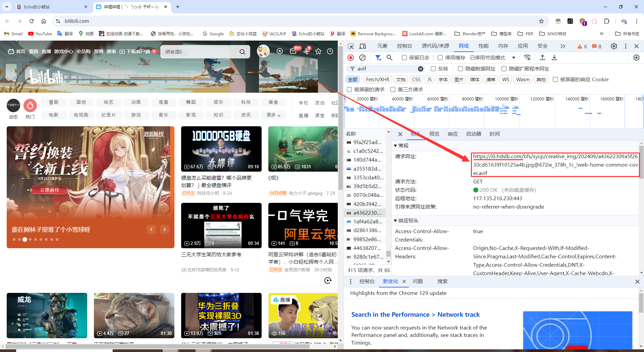Check 隐藏扩展程序网址 checkbox
The height and width of the screenshot is (352, 644).
tap(504, 69)
